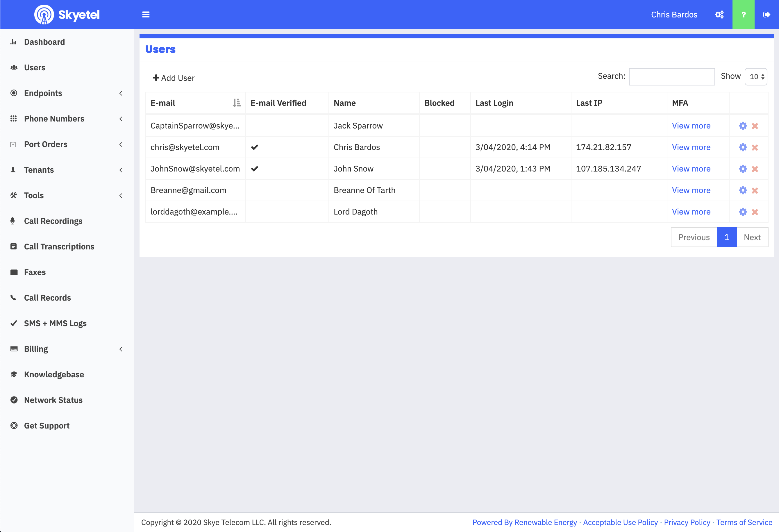View more MFA for Jack Sparrow
The height and width of the screenshot is (532, 779).
(x=691, y=126)
